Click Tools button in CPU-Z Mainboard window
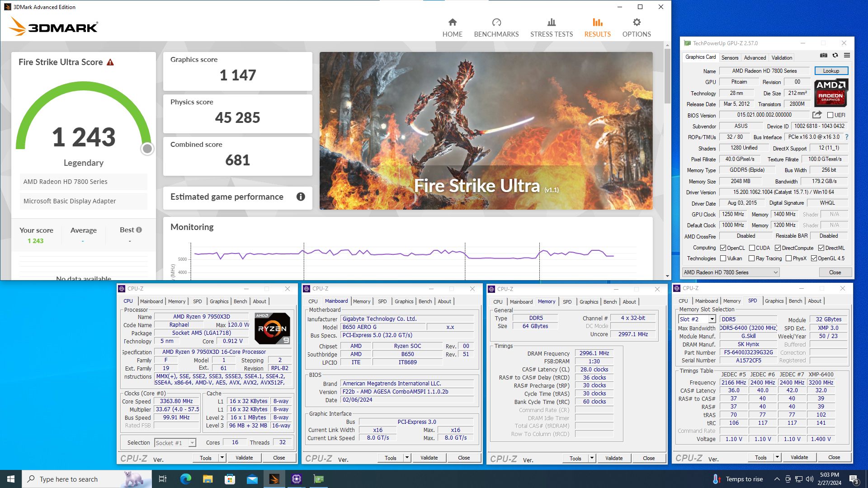Image resolution: width=868 pixels, height=488 pixels. [x=391, y=458]
